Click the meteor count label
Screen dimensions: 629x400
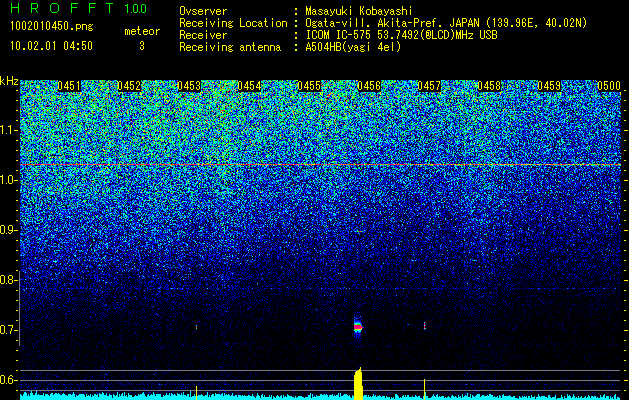tap(142, 31)
